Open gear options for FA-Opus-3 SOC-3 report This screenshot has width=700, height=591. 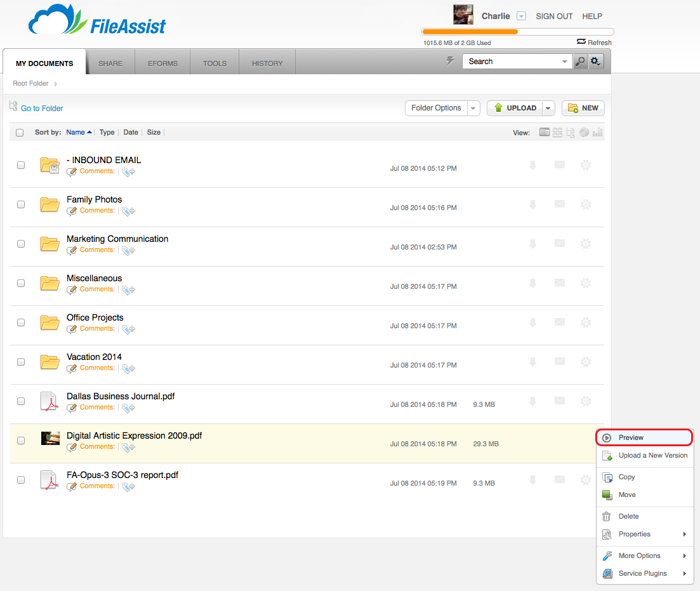click(x=586, y=480)
